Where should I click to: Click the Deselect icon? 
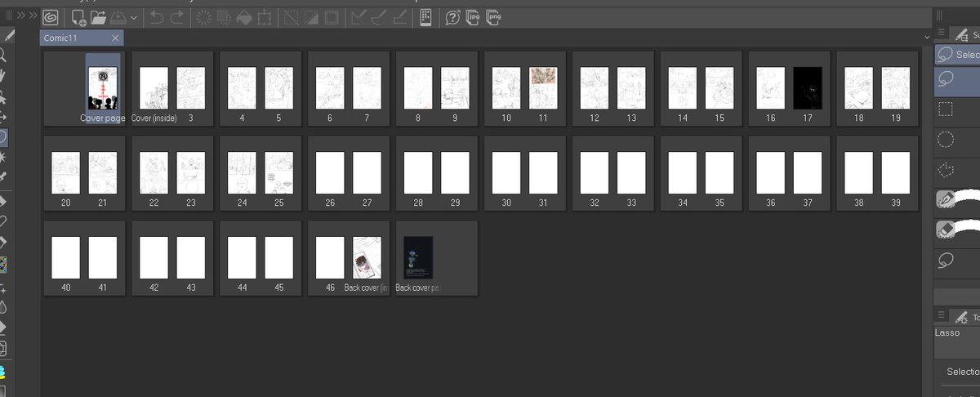(x=291, y=17)
